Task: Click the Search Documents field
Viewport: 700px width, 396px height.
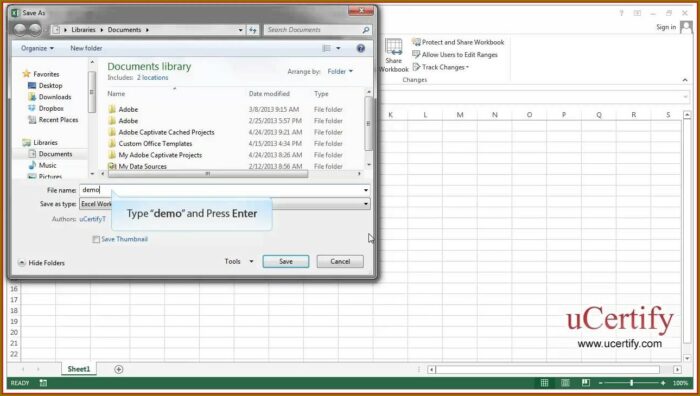Action: coord(317,30)
